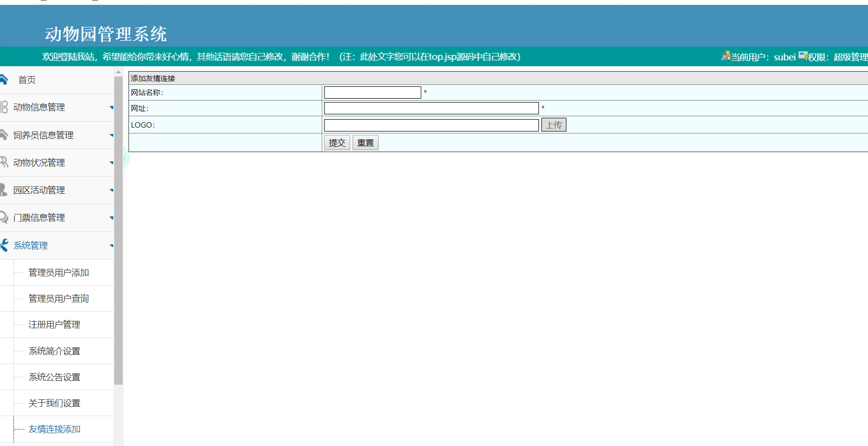Focus the LOGO path input field
This screenshot has width=868, height=446.
click(x=432, y=125)
